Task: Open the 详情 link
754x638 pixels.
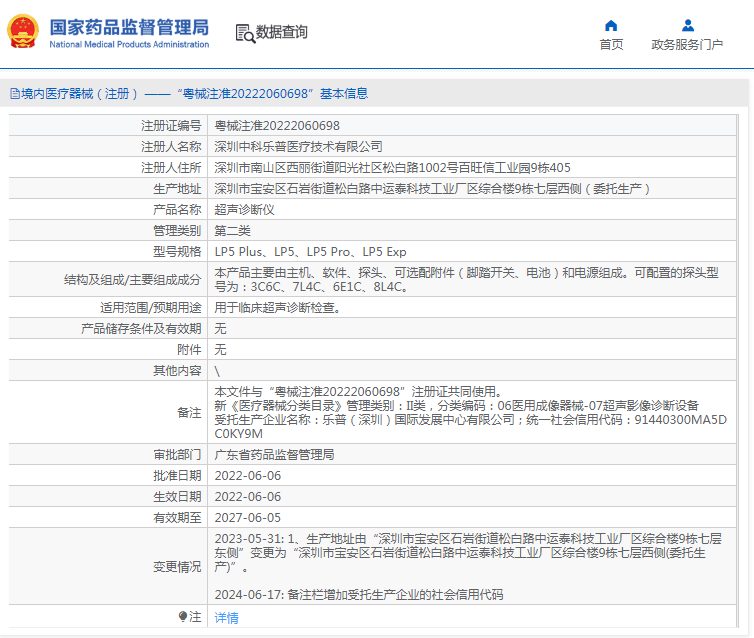Action: click(x=226, y=617)
